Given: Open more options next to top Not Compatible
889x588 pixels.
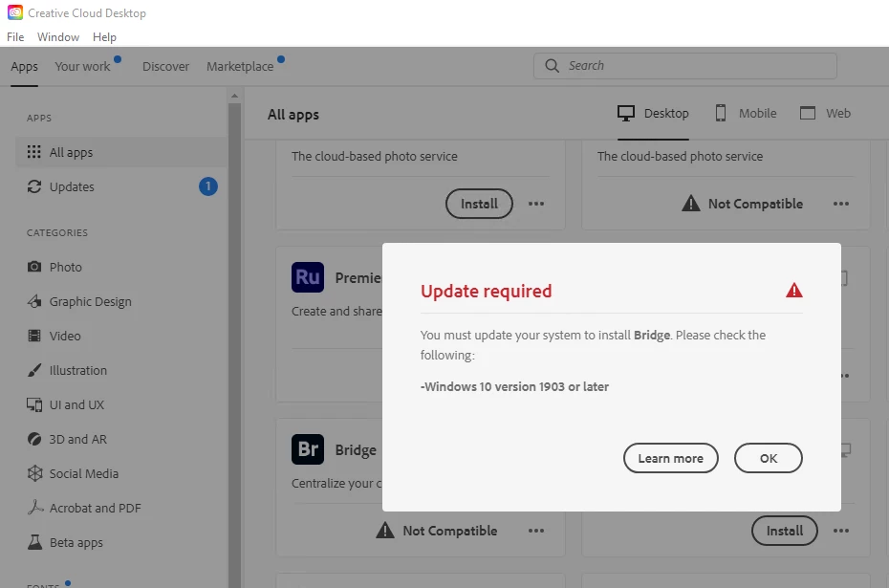Looking at the screenshot, I should (x=841, y=204).
